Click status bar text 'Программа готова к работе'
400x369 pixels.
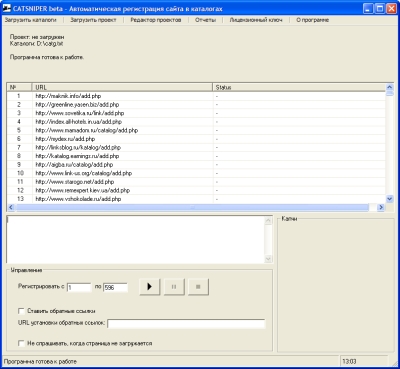[x=40, y=361]
